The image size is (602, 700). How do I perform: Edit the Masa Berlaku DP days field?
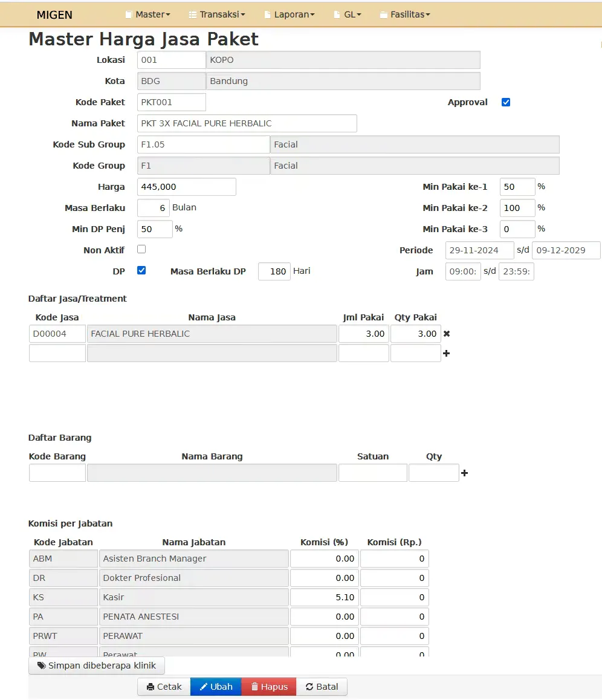274,271
